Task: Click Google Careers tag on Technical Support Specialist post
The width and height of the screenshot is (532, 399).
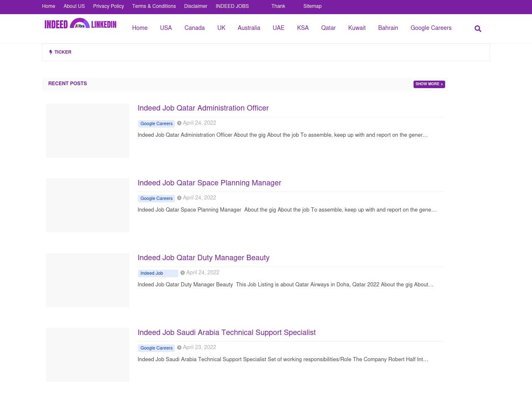Action: tap(156, 348)
